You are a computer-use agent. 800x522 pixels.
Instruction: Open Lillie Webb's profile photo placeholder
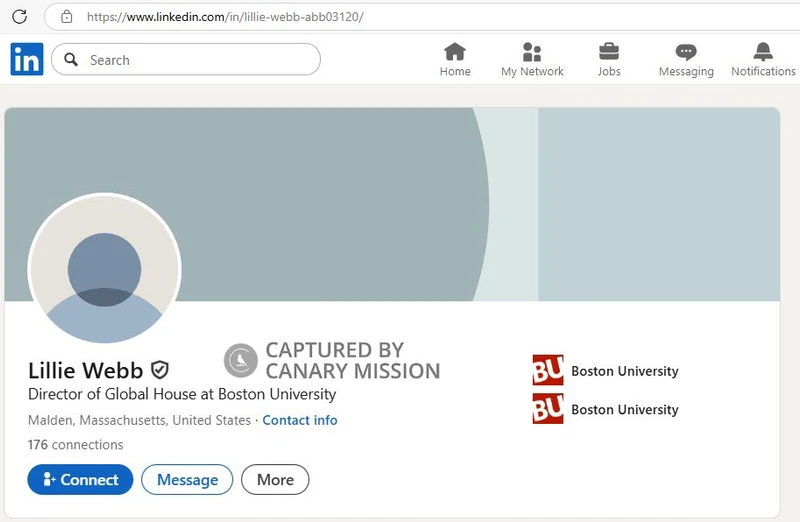(x=105, y=268)
